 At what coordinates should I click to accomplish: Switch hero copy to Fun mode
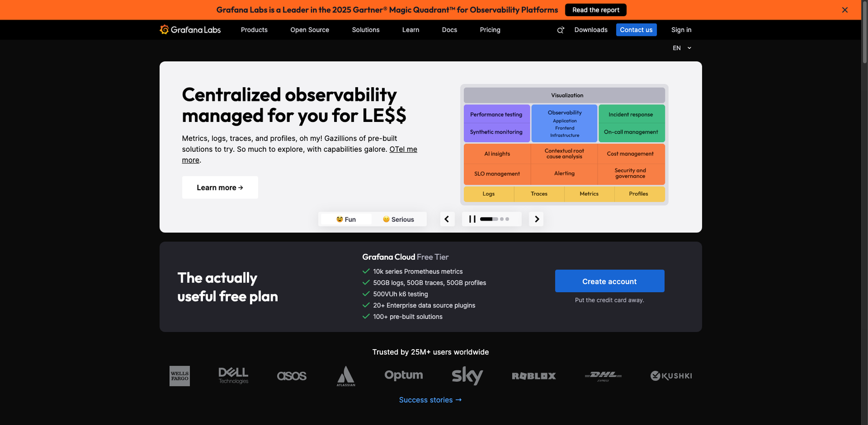346,219
